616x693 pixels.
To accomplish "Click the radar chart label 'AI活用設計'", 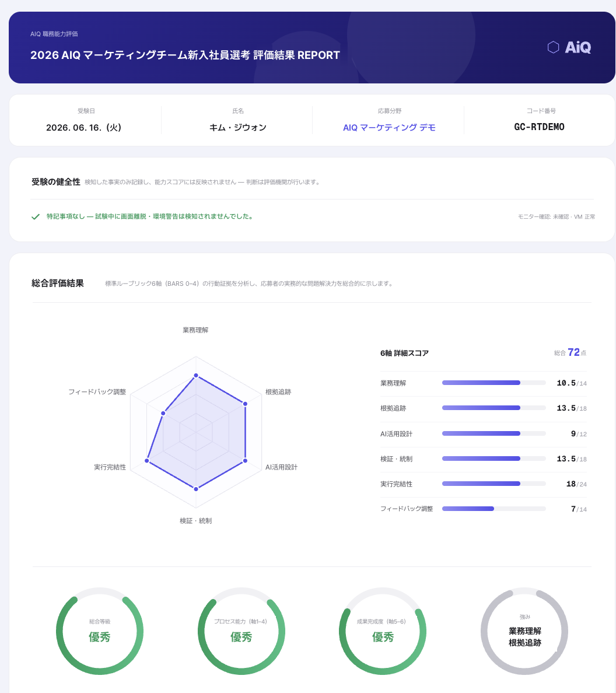I will coord(282,467).
